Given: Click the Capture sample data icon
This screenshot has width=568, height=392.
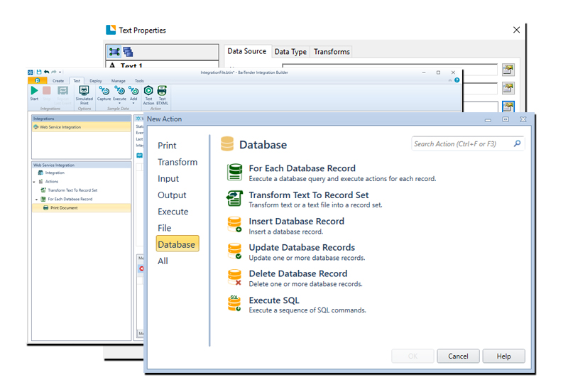Looking at the screenshot, I should 104,91.
